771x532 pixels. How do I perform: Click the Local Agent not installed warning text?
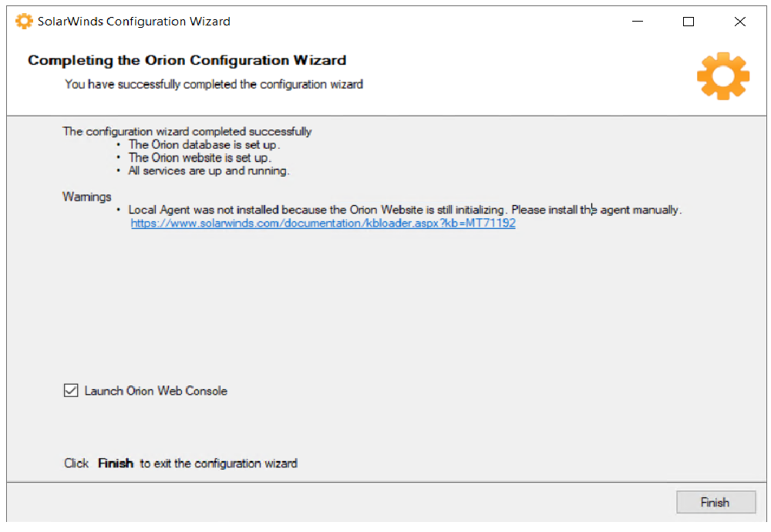[x=406, y=210]
